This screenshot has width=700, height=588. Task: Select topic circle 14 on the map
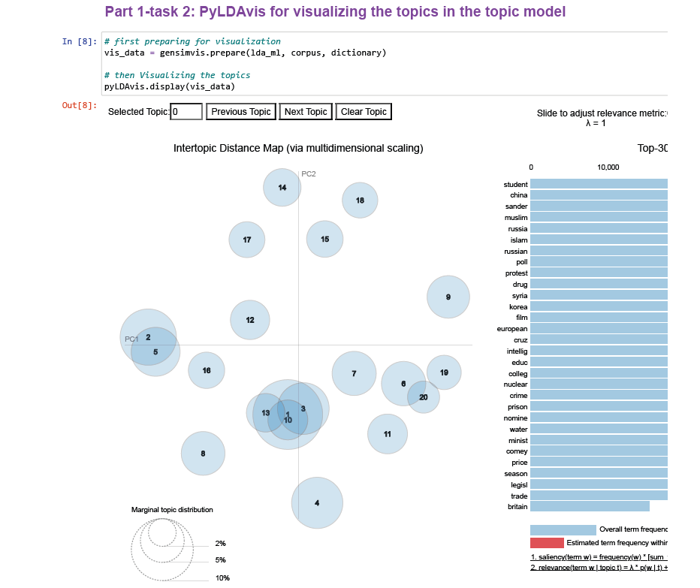point(282,187)
